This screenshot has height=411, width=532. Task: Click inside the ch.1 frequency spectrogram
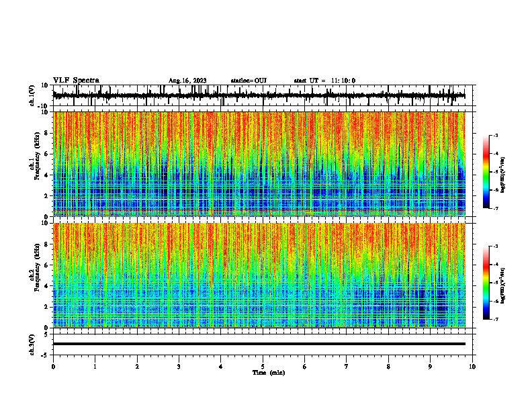259,164
